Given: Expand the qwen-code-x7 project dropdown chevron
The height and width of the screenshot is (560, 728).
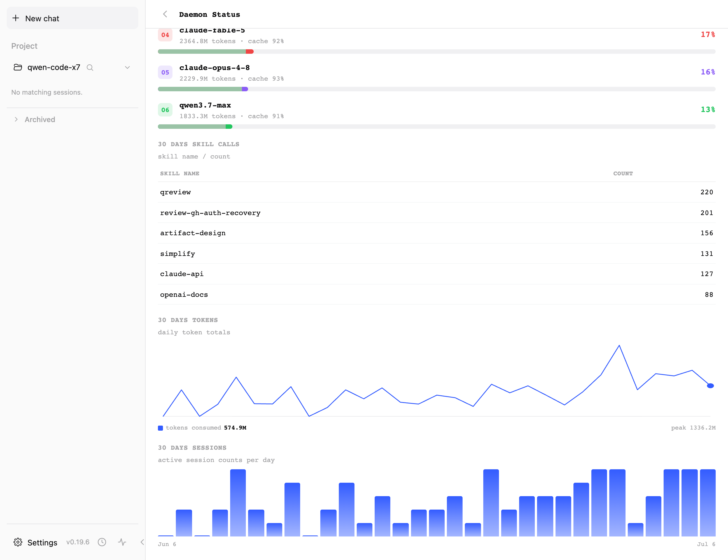Looking at the screenshot, I should coord(127,68).
